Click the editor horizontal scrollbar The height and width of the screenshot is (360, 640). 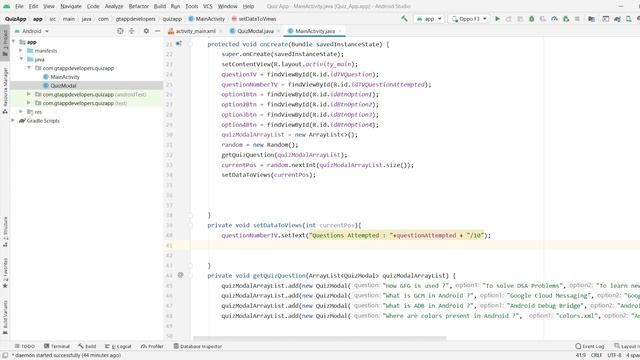[x=320, y=338]
